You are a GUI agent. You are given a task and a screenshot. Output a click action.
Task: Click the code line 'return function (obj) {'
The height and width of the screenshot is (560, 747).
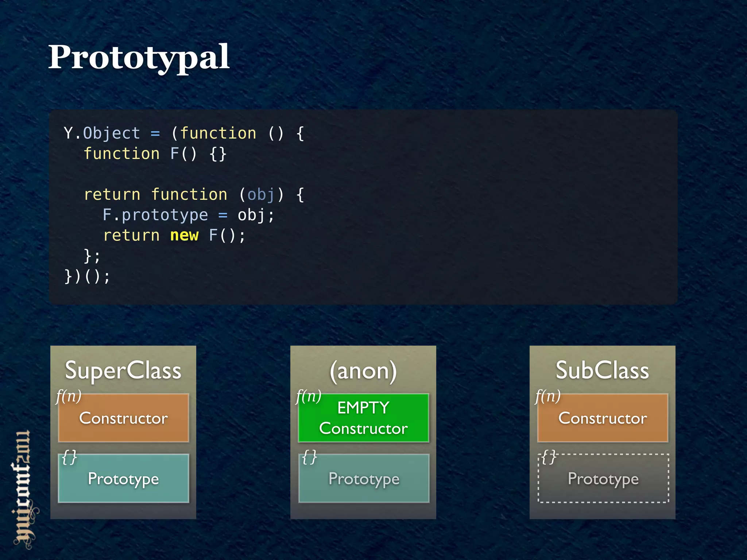point(194,195)
